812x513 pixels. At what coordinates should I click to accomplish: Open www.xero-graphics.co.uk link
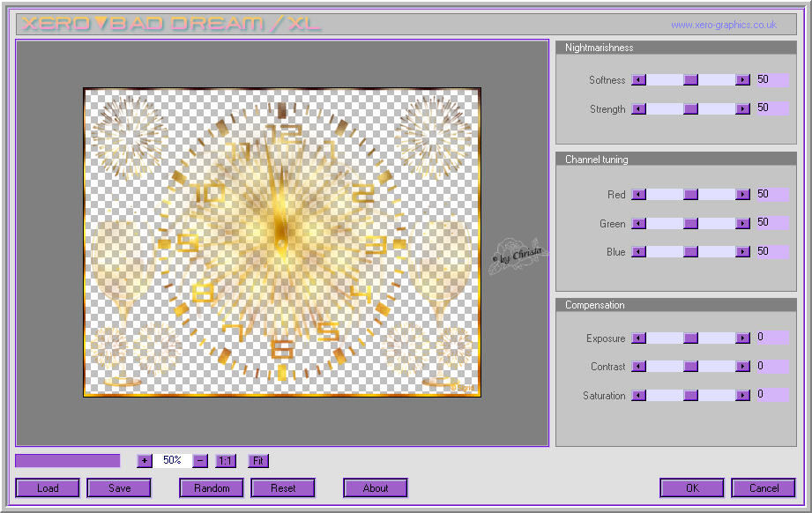(723, 25)
